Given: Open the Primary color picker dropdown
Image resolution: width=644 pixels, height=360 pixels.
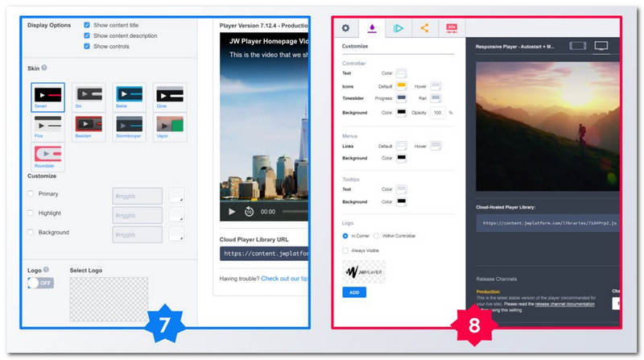Looking at the screenshot, I should tap(175, 196).
